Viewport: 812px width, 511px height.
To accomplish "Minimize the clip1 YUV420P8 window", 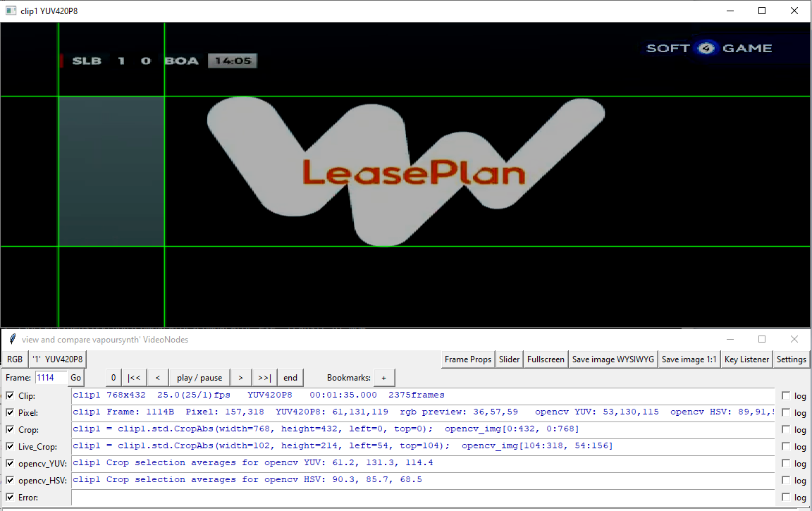I will pos(730,11).
